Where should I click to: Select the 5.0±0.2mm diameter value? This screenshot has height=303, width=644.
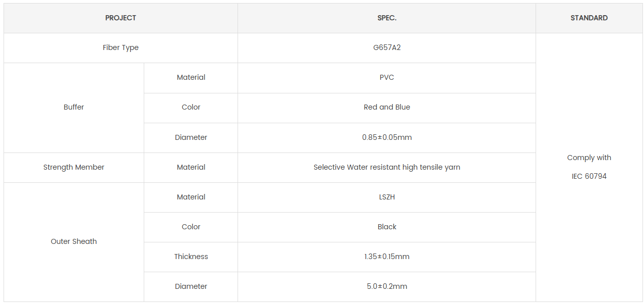point(387,286)
